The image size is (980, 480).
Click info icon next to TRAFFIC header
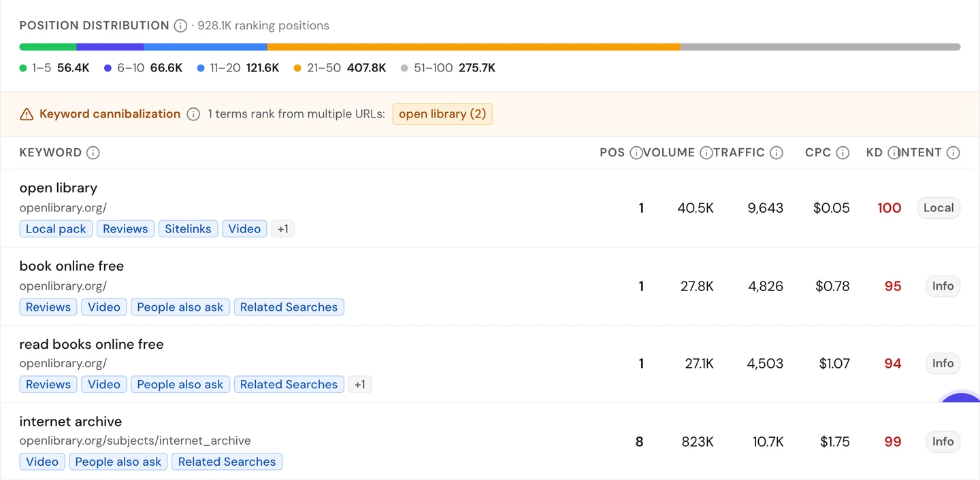coord(777,153)
